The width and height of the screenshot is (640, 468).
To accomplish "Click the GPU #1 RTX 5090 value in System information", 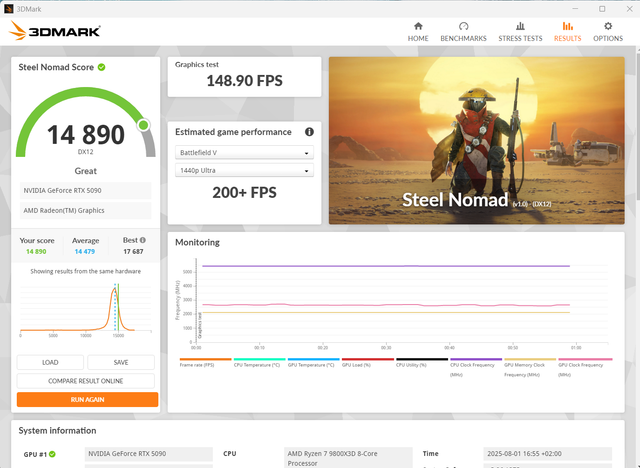I will point(149,454).
